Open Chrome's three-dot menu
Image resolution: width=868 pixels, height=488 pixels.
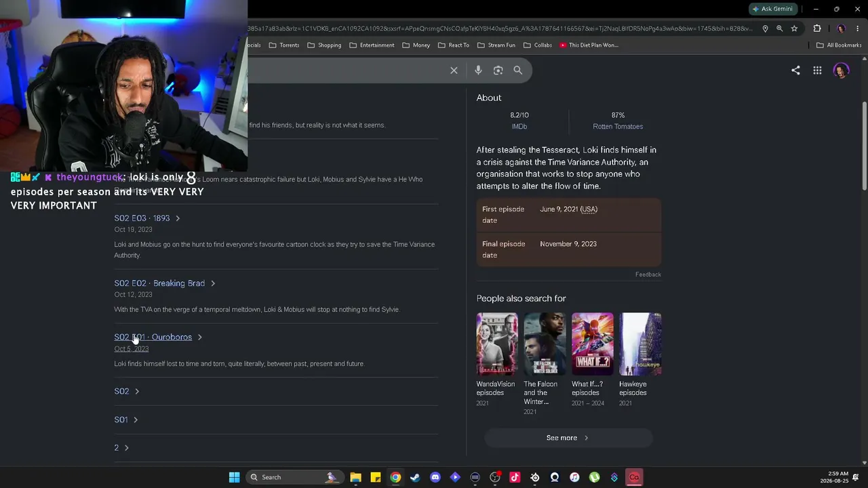tap(858, 28)
